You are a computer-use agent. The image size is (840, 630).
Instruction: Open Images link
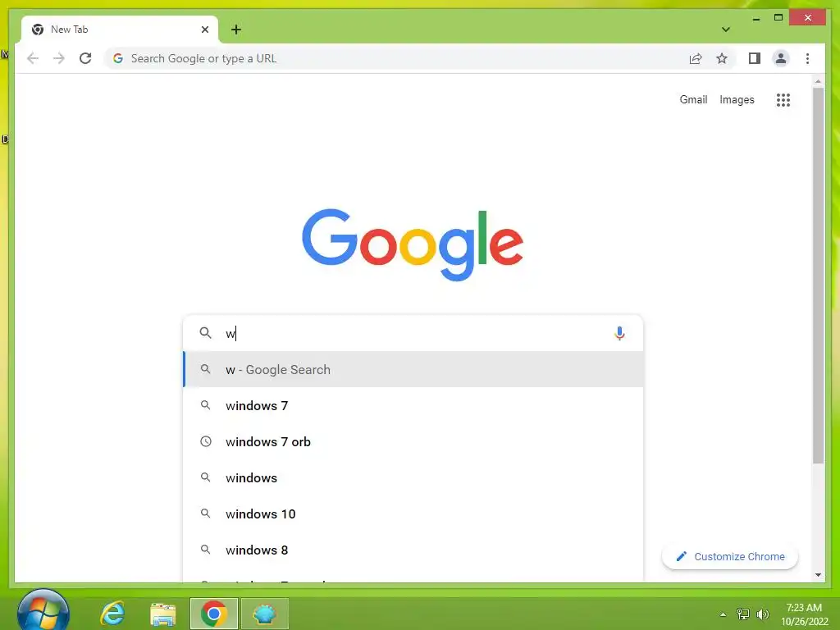point(737,99)
